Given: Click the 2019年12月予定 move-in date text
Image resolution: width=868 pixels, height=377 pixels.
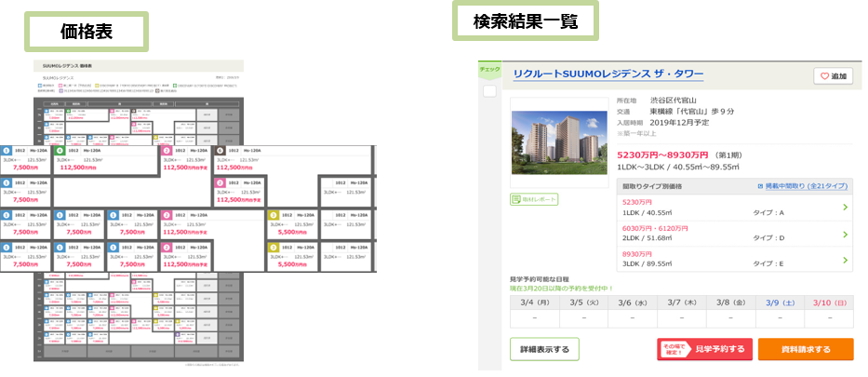Looking at the screenshot, I should point(679,122).
